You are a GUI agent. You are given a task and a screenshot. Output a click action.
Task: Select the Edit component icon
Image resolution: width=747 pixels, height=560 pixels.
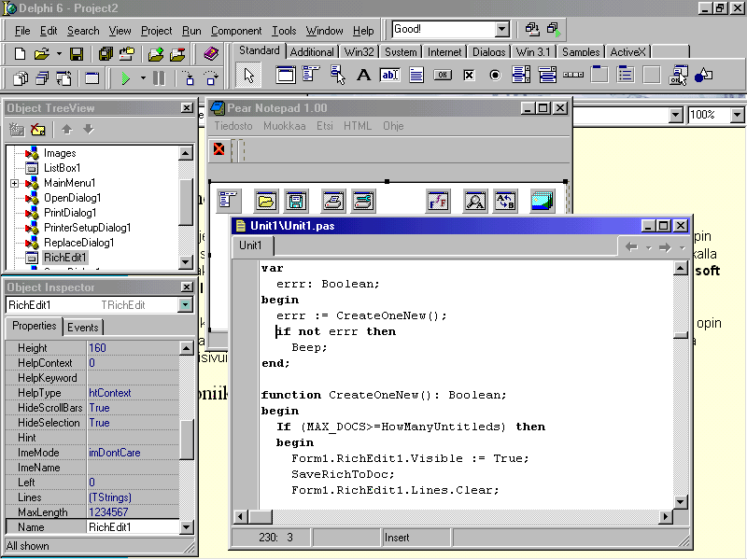point(389,75)
